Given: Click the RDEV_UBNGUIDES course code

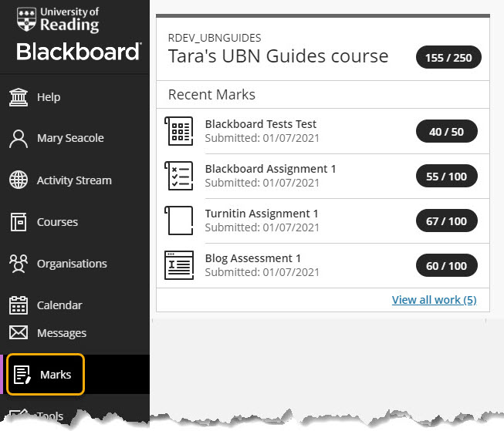Looking at the screenshot, I should (215, 38).
